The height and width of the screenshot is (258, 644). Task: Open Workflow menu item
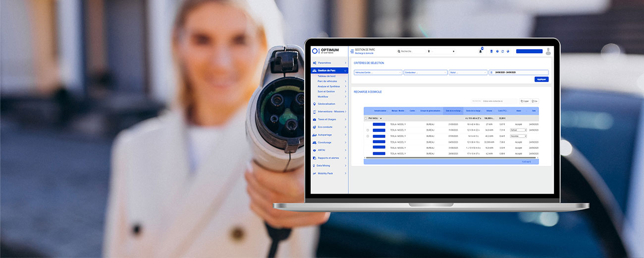click(323, 96)
